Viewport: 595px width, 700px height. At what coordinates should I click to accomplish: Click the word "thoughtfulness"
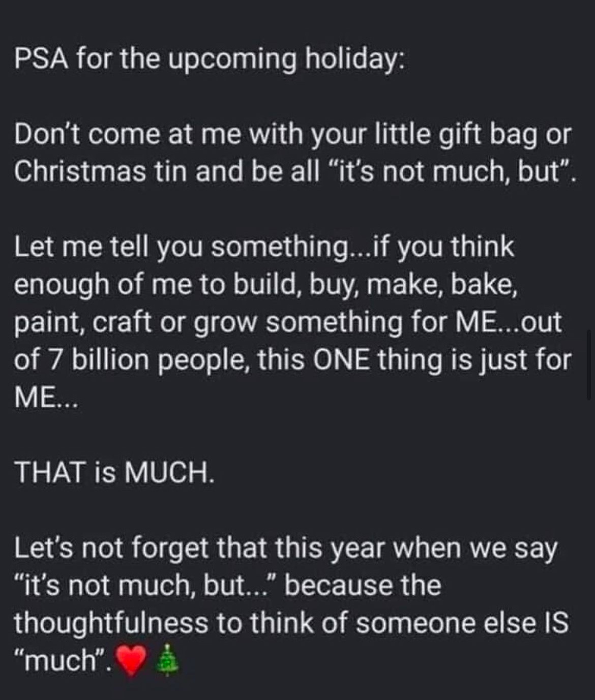pos(111,623)
